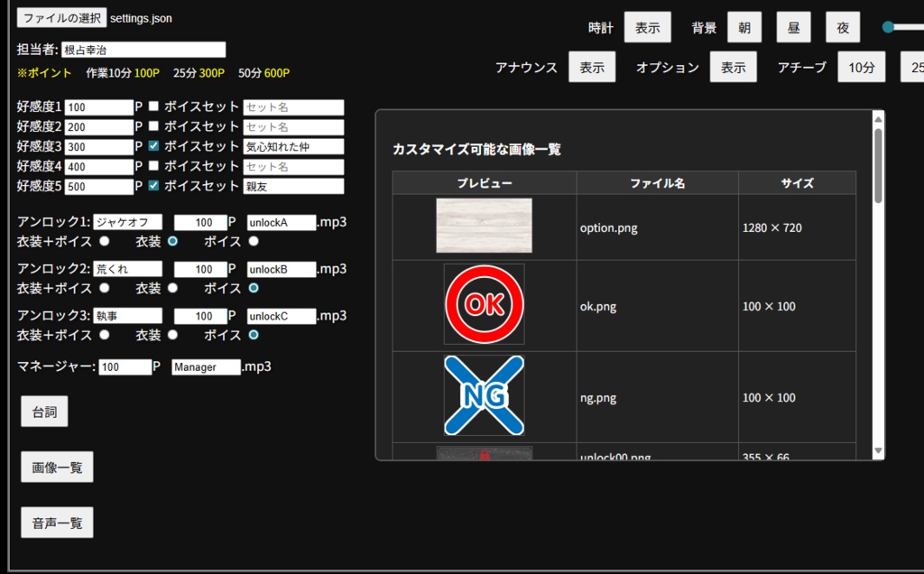This screenshot has height=574, width=924.
Task: Edit the 親友 set name field
Action: (293, 187)
